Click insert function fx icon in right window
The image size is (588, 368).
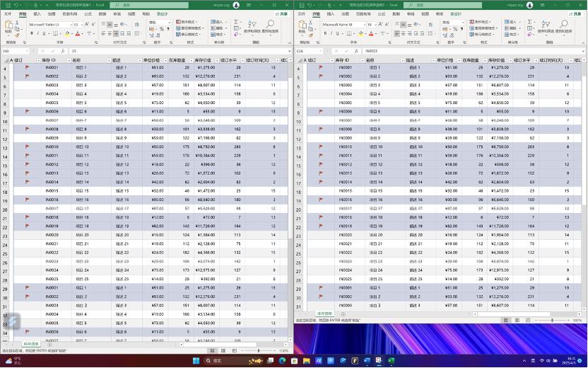pyautogui.click(x=356, y=51)
